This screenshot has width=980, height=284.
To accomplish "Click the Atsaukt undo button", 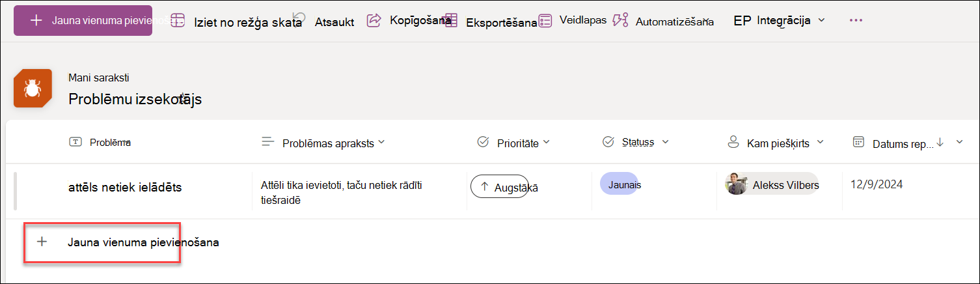I will click(323, 21).
